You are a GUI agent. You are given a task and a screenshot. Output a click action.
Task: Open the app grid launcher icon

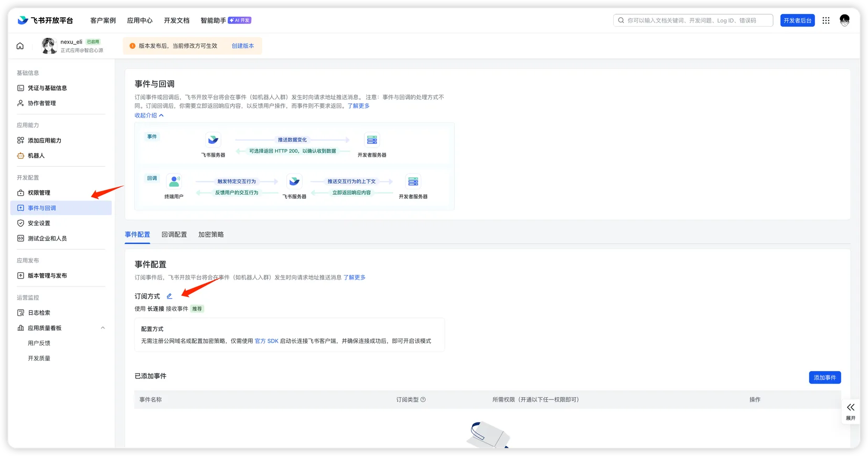pyautogui.click(x=826, y=20)
